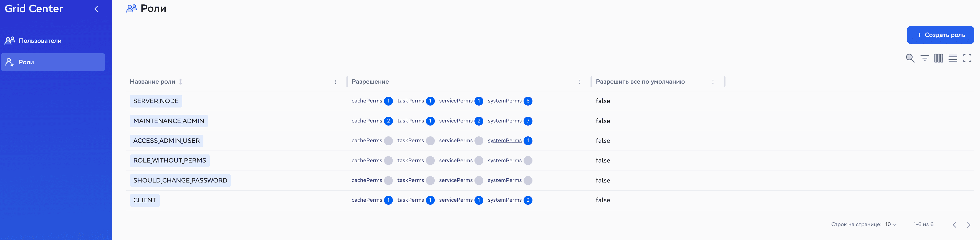Expand the rows per page dropdown

click(891, 224)
